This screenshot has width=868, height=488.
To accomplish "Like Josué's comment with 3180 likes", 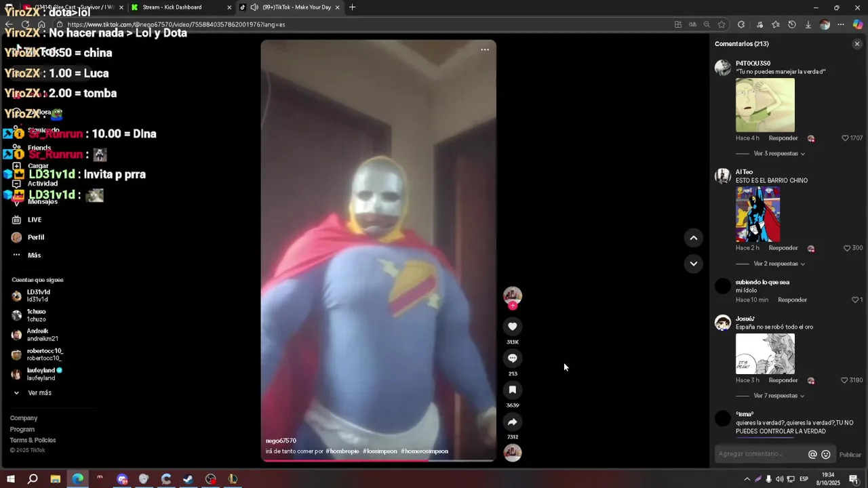I will click(x=845, y=380).
